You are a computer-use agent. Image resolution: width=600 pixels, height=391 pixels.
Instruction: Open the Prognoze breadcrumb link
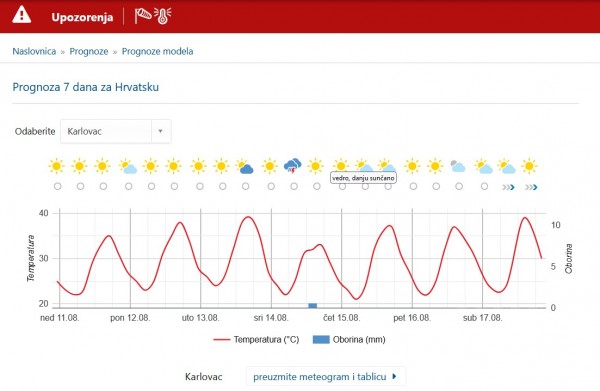tap(89, 51)
